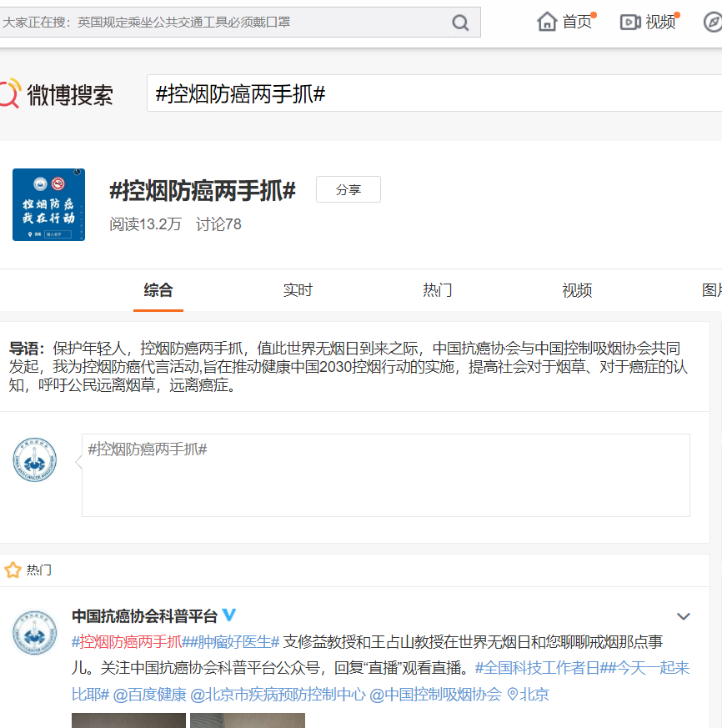Click the magnifier search icon in top bar
The height and width of the screenshot is (728, 722).
click(460, 23)
